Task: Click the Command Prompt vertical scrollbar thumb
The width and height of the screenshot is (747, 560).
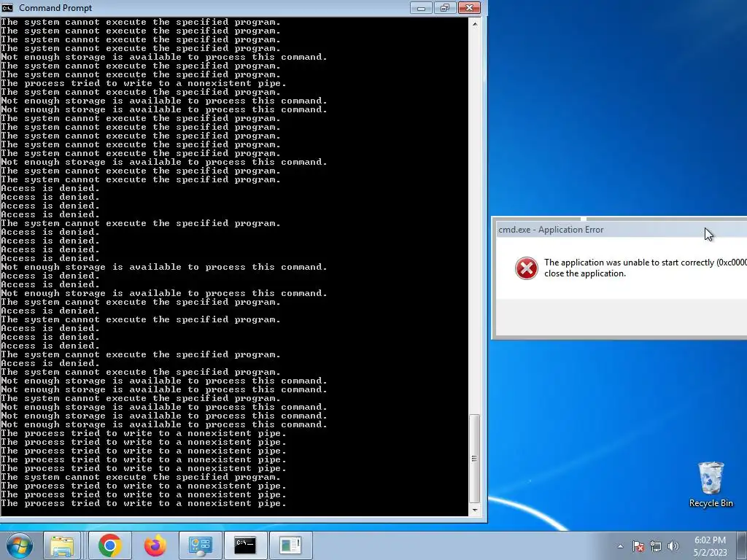Action: click(x=474, y=459)
